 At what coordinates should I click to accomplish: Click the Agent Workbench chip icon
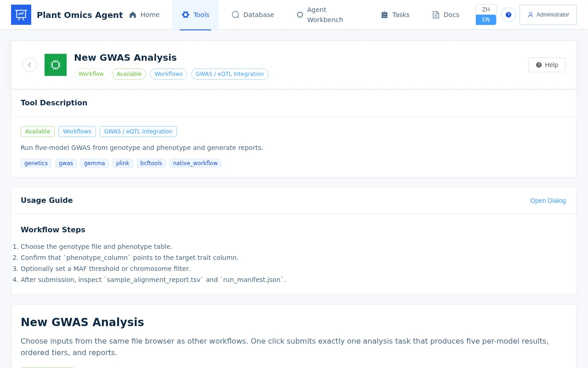pos(300,15)
